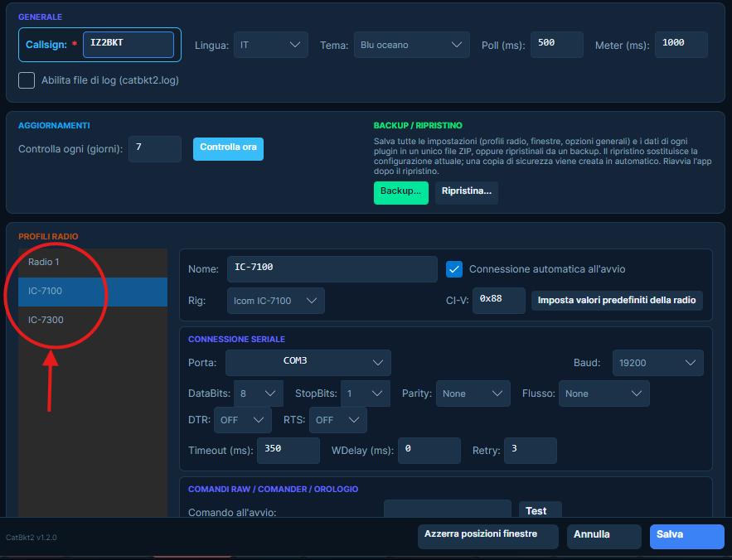Click the Annulla button
This screenshot has width=732, height=560.
[604, 536]
